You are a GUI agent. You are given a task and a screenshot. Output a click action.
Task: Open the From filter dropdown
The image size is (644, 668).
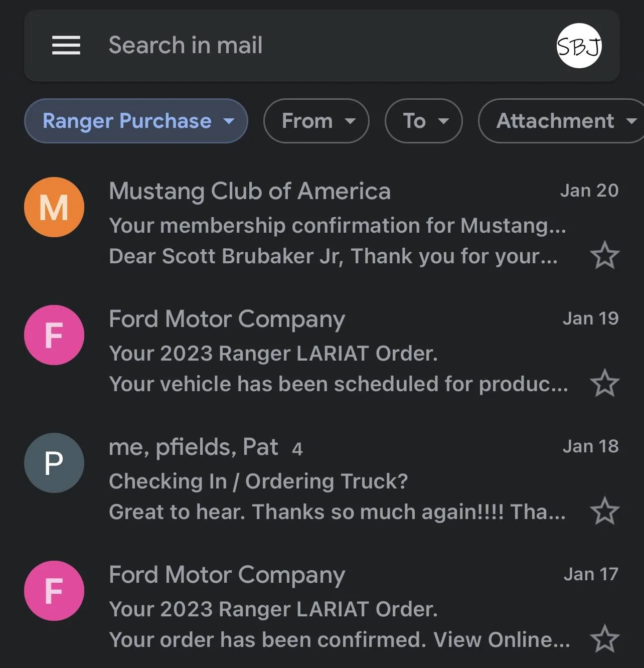pos(316,121)
